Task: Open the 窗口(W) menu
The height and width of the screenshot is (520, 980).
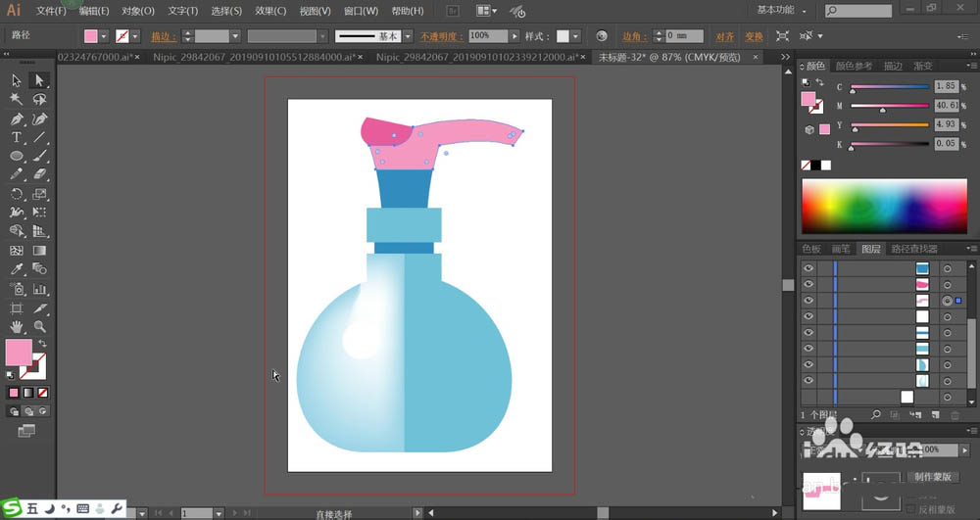Action: 361,11
